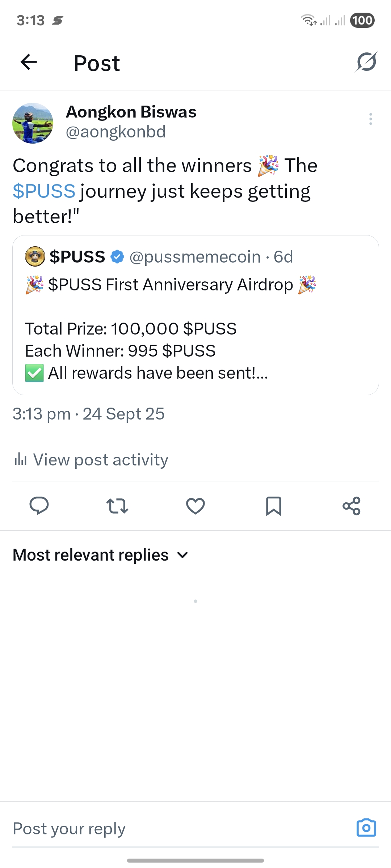Open the three-dot post options menu
391x868 pixels.
[370, 119]
